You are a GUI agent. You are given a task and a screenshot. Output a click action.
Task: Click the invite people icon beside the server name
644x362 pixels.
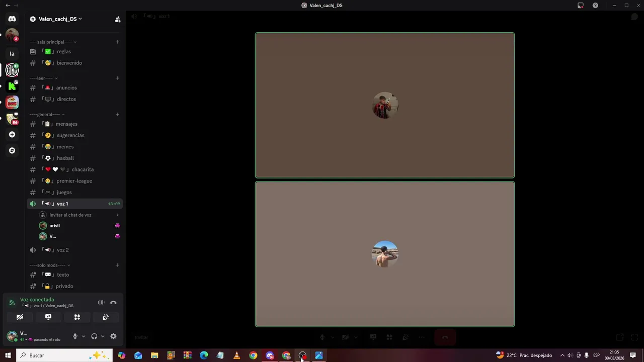coord(118,19)
